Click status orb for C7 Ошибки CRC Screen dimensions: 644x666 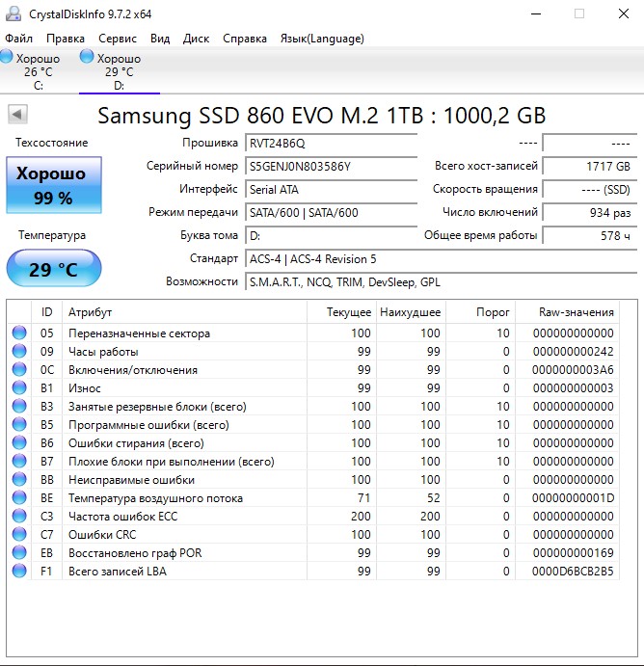(x=19, y=534)
